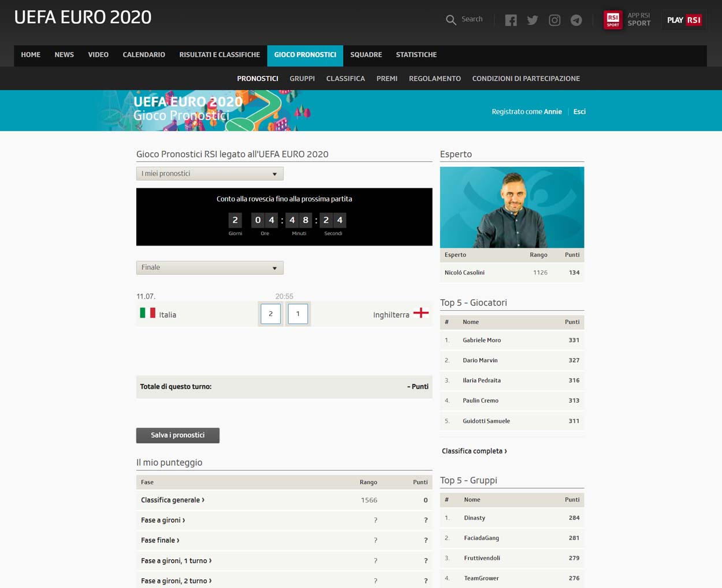Click the RSI Sport app icon

click(613, 20)
